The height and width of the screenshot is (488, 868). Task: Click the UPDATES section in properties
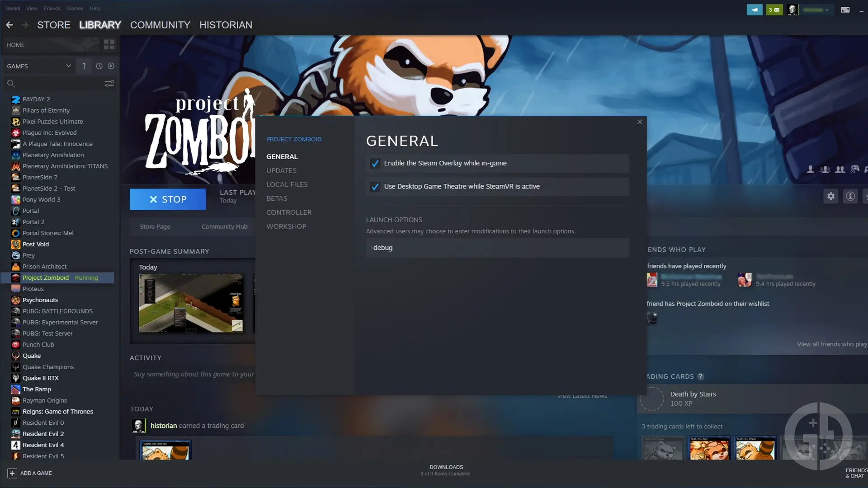pyautogui.click(x=281, y=170)
